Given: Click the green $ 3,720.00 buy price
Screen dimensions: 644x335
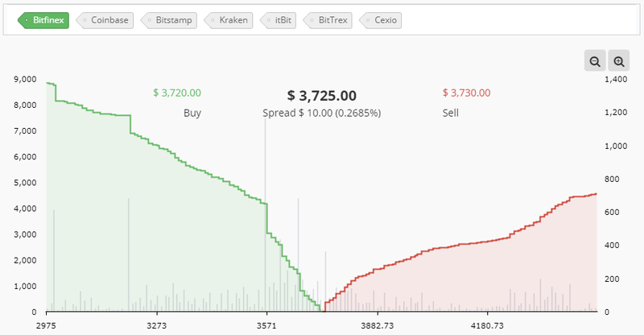Looking at the screenshot, I should point(176,93).
